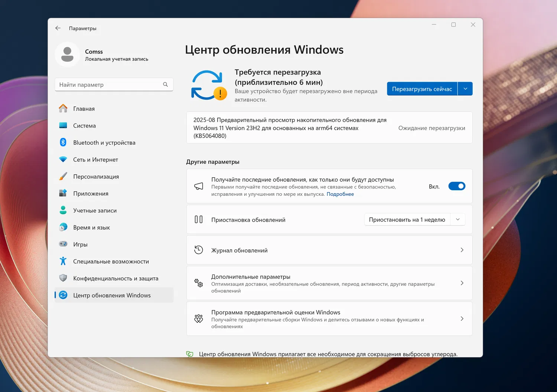The height and width of the screenshot is (392, 557).
Task: Go to Главная in the sidebar
Action: 114,109
